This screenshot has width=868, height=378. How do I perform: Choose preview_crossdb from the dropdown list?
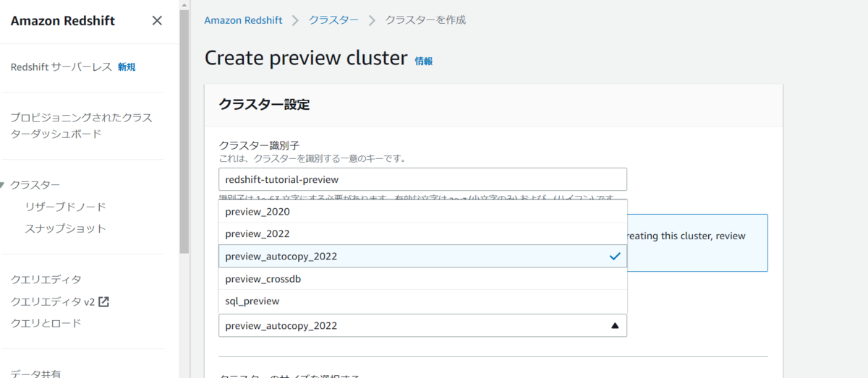[422, 278]
